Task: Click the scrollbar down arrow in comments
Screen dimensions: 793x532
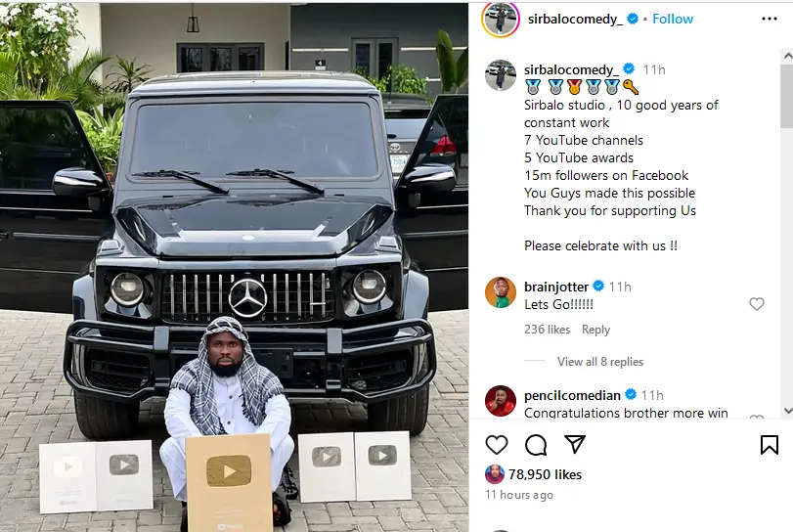Action: pyautogui.click(x=787, y=410)
